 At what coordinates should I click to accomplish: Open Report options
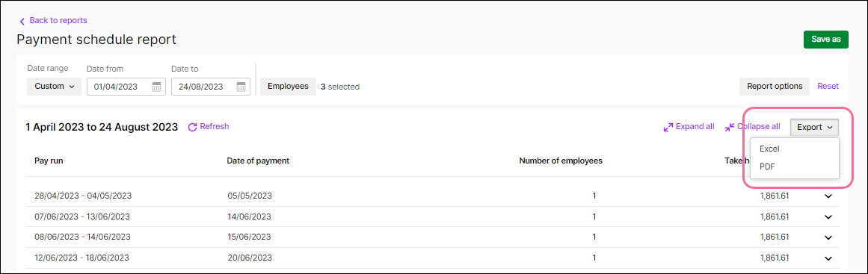(775, 86)
